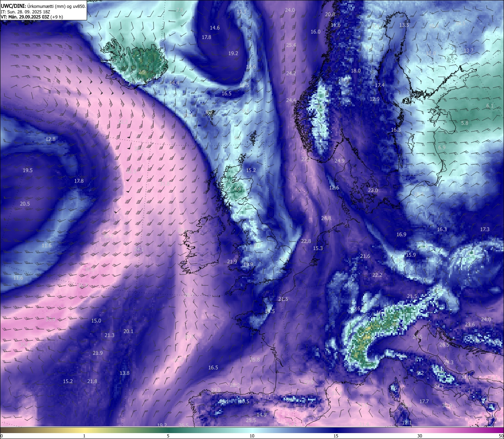Click the 25.5 value label
The width and height of the screenshot is (504, 439).
[251, 420]
